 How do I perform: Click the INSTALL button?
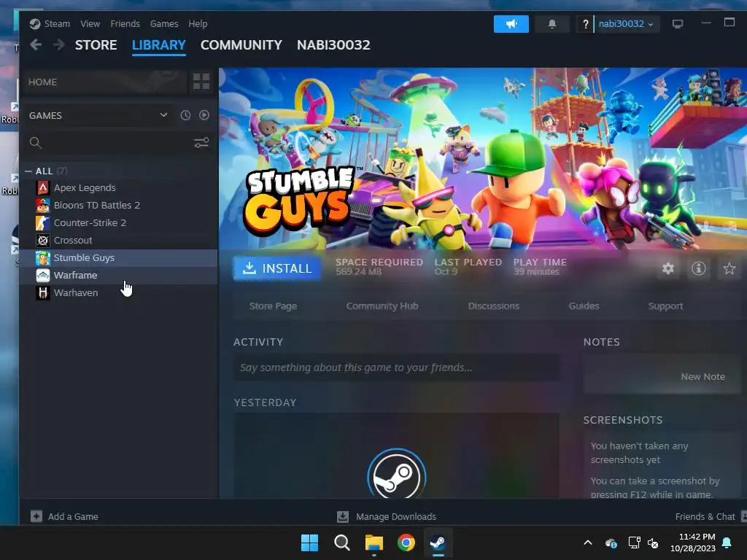tap(276, 268)
